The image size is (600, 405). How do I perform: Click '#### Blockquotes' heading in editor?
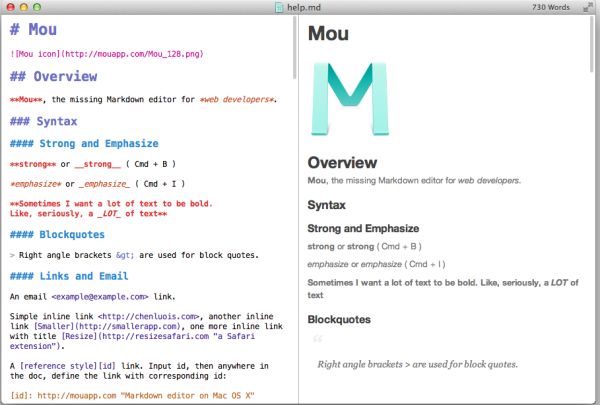[57, 235]
